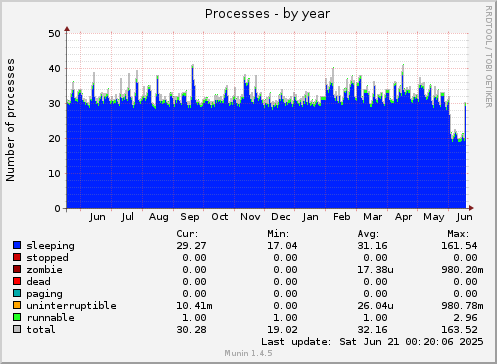The image size is (497, 364).
Task: Click sleeping current value 29.27
Action: [x=192, y=246]
